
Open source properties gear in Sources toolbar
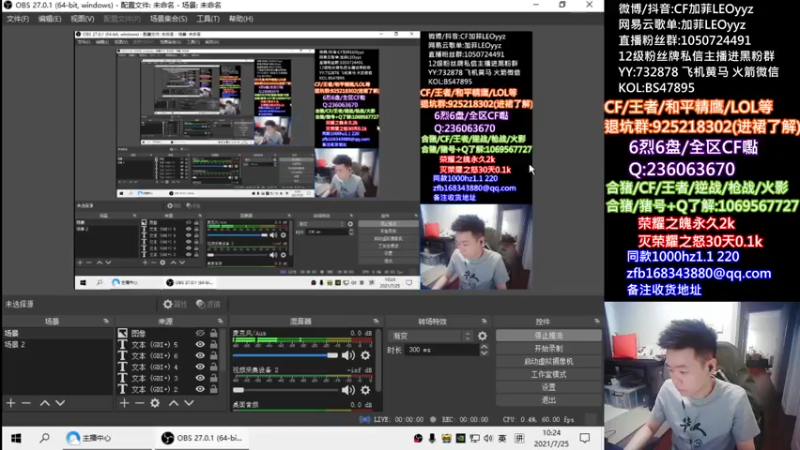155,403
